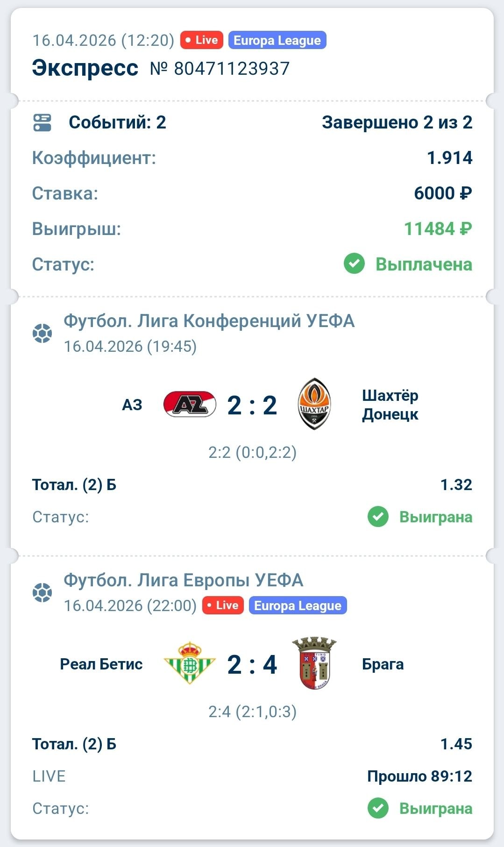This screenshot has height=847, width=504.
Task: Click the events count icon beside События
Action: 43,123
